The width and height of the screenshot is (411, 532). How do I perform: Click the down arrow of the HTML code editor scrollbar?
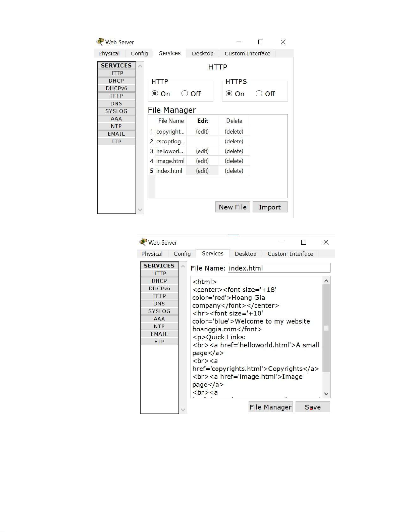tap(326, 394)
